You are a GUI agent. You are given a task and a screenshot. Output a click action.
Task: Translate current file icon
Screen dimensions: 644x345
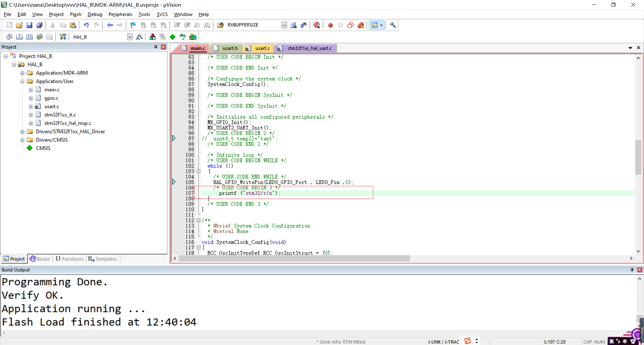tap(9, 37)
